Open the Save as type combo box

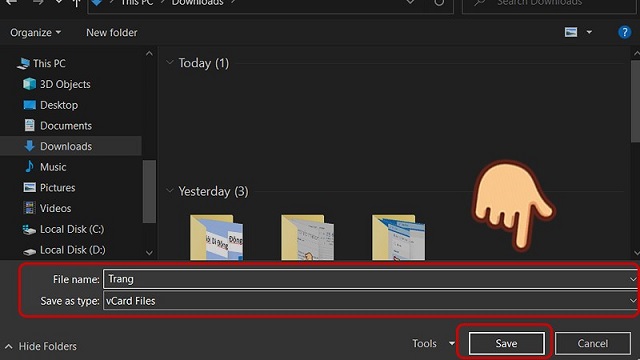tap(370, 301)
